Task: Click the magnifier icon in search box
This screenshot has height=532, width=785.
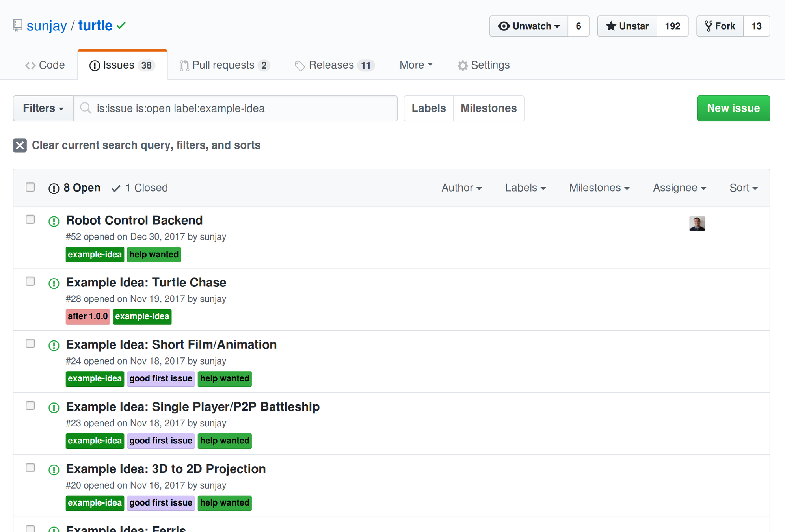Action: pyautogui.click(x=86, y=108)
